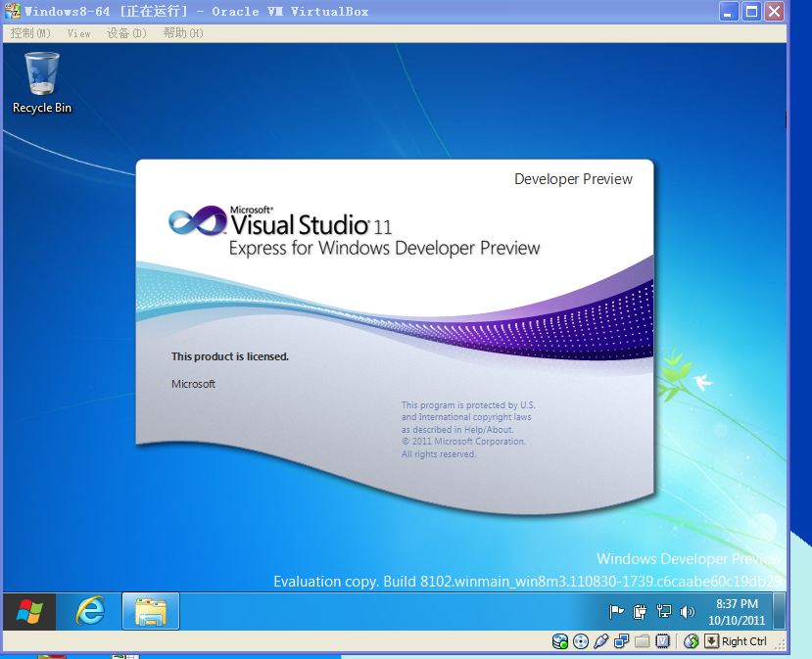This screenshot has width=812, height=659.
Task: Open the 设备(D) menu
Action: (x=126, y=33)
